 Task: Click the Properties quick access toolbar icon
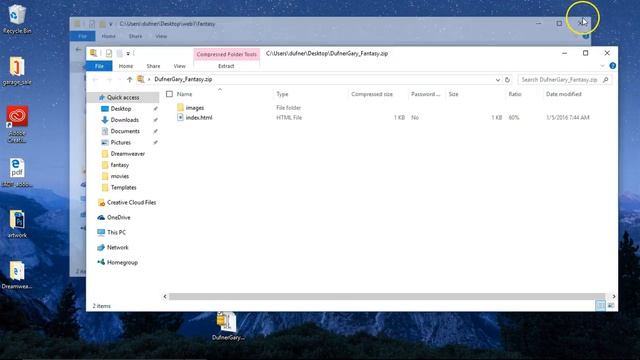109,53
